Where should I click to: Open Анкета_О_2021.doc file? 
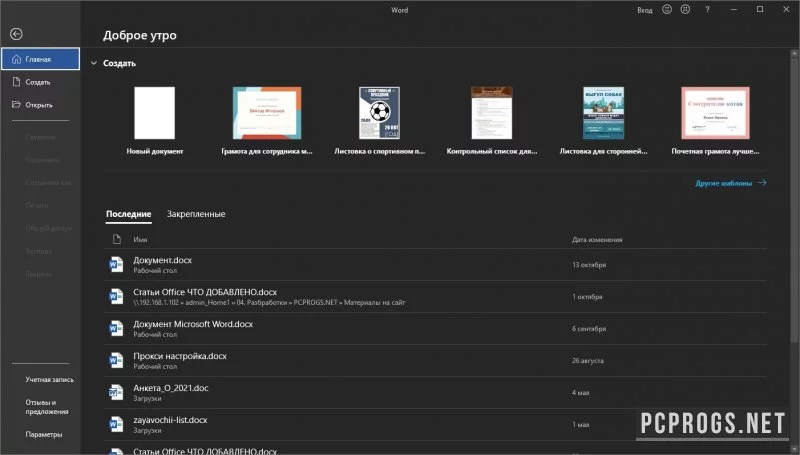pos(435,392)
